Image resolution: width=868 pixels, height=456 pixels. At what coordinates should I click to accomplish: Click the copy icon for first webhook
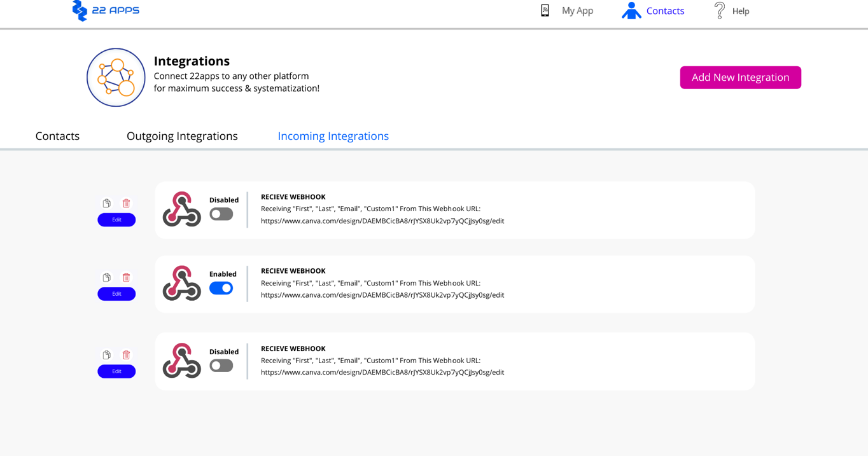point(107,204)
